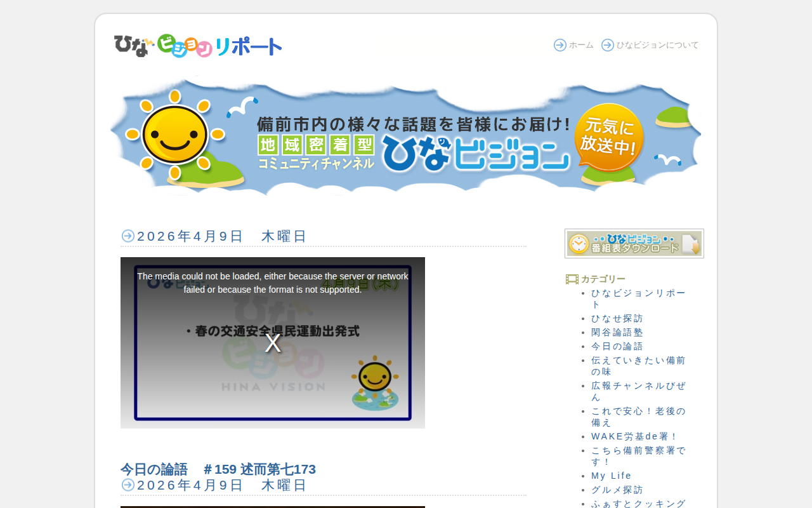The height and width of the screenshot is (508, 812).
Task: Select ひなビジョンリポート category
Action: [x=639, y=298]
